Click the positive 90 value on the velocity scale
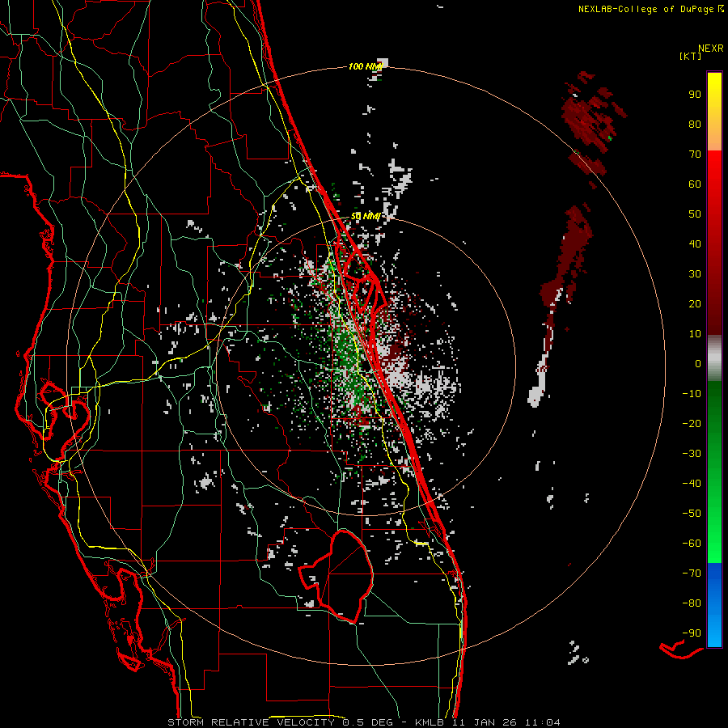The width and height of the screenshot is (728, 728). pos(695,95)
